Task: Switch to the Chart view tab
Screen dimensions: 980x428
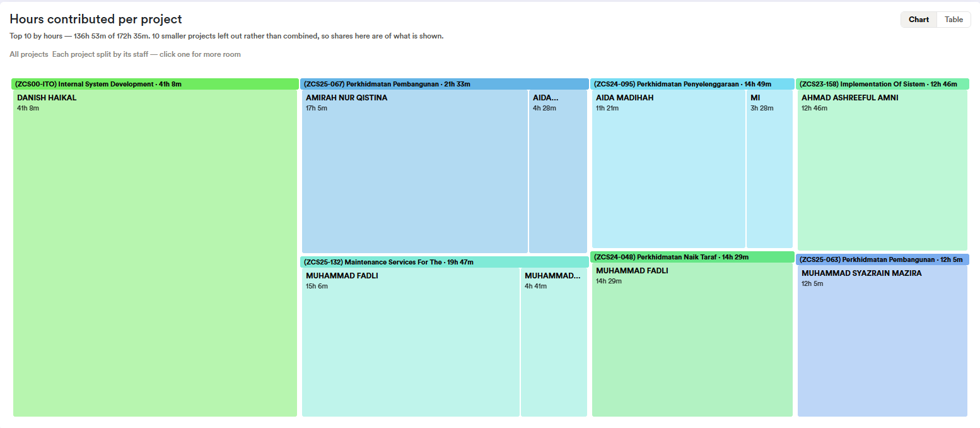Action: tap(919, 20)
